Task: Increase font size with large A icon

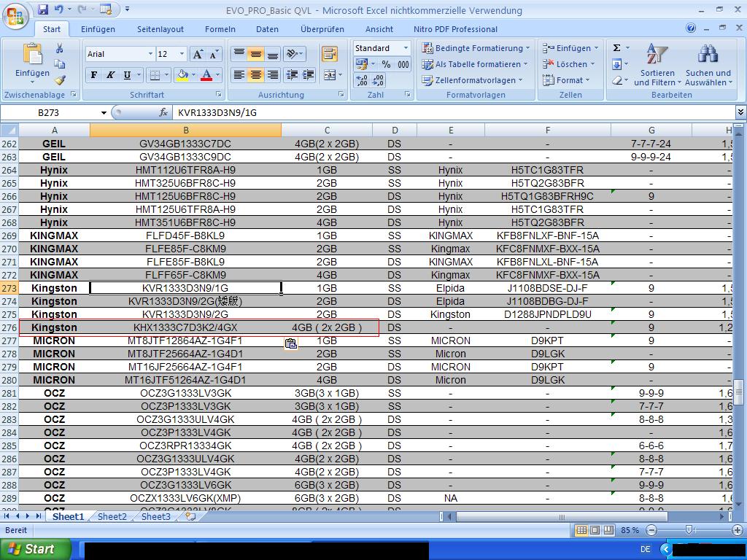Action: tap(197, 54)
